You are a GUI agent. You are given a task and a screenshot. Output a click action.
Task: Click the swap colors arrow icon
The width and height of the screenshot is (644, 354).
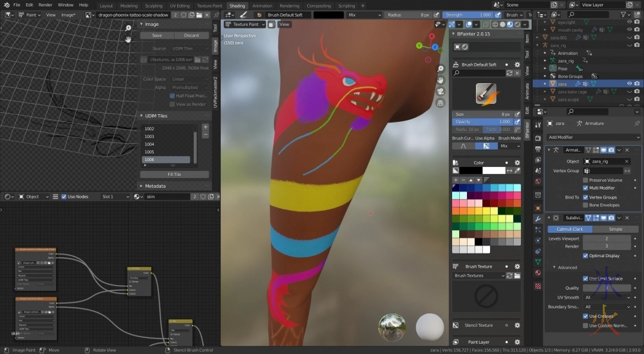(509, 170)
